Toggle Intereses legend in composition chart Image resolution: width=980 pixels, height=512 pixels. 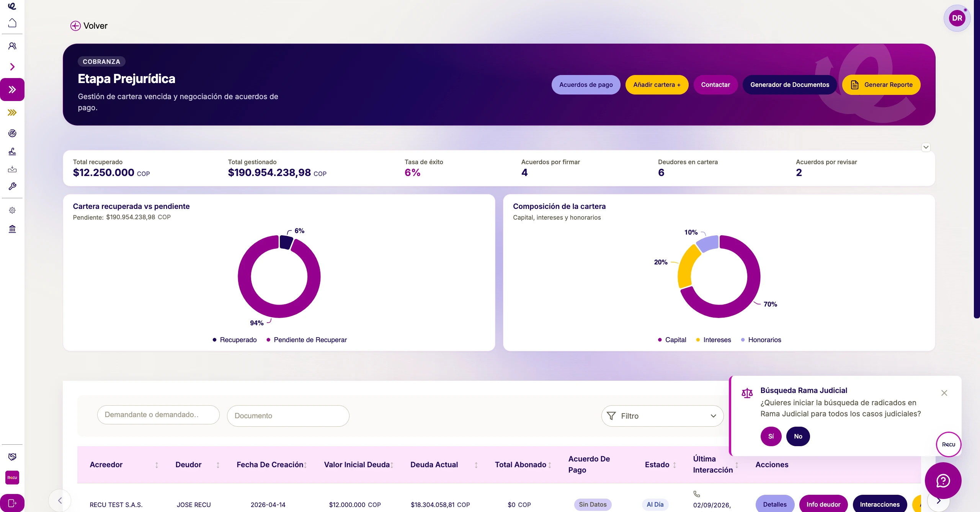[x=714, y=340]
